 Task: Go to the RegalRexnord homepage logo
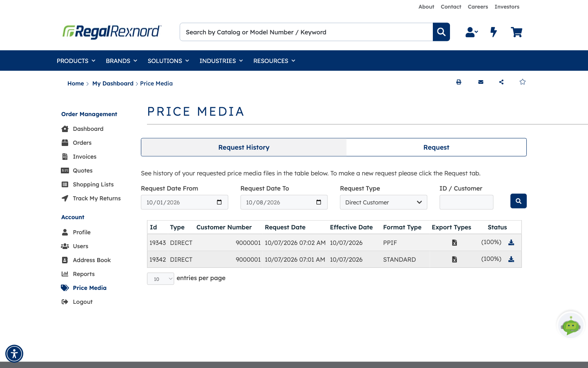[x=112, y=32]
